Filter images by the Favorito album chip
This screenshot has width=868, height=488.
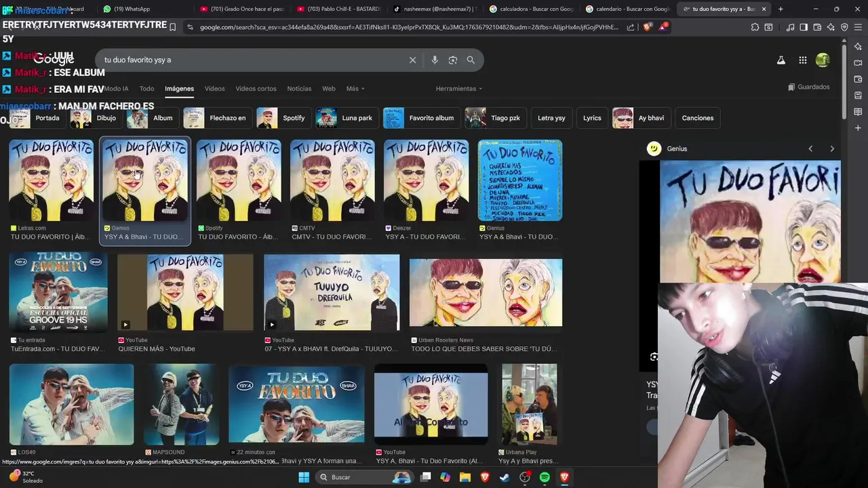420,118
